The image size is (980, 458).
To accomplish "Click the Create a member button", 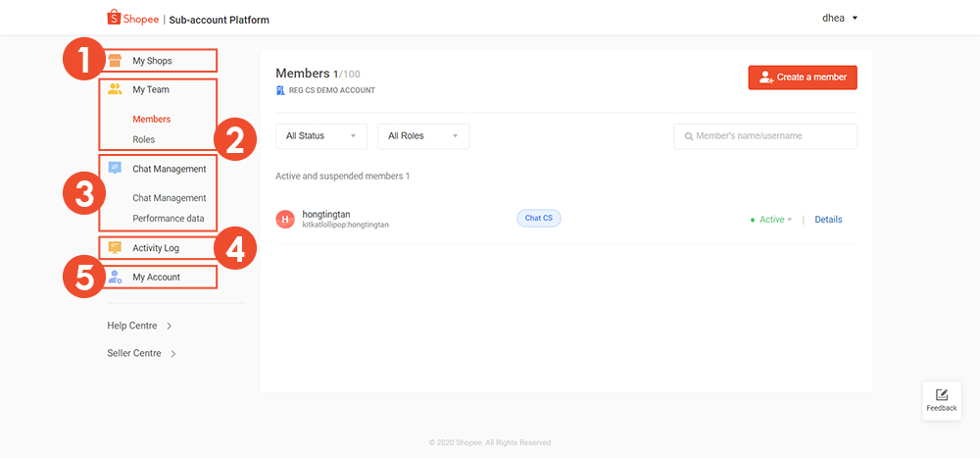I will click(x=803, y=77).
